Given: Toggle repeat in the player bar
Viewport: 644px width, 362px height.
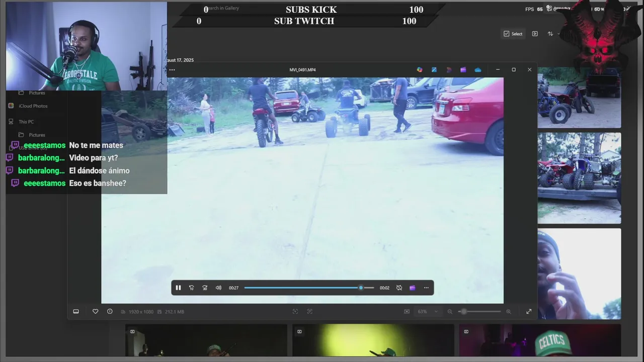Looking at the screenshot, I should 399,288.
